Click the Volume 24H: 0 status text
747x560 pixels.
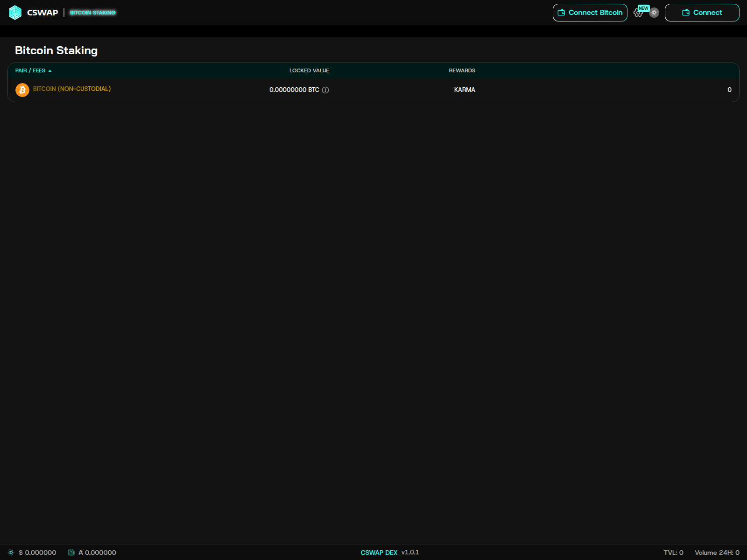point(717,553)
